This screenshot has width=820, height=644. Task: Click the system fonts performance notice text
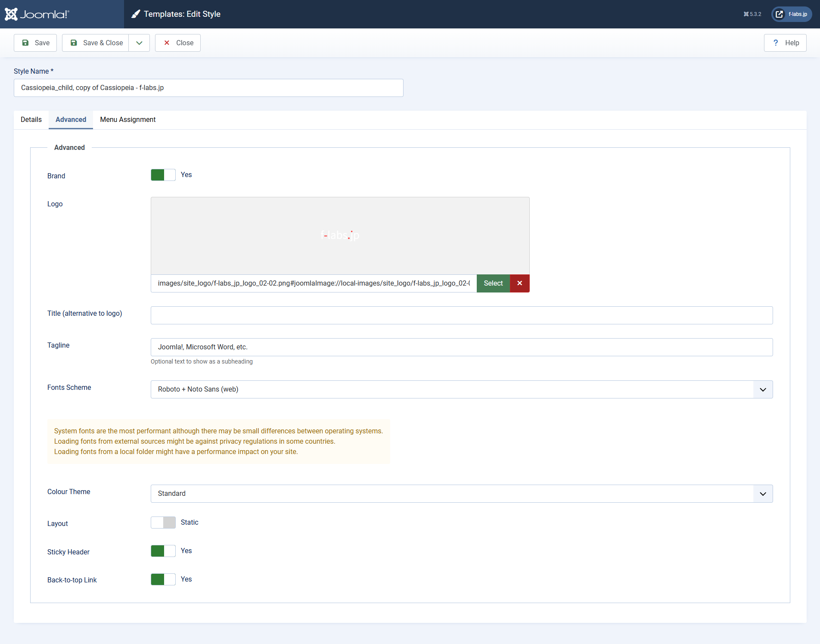[x=218, y=442]
